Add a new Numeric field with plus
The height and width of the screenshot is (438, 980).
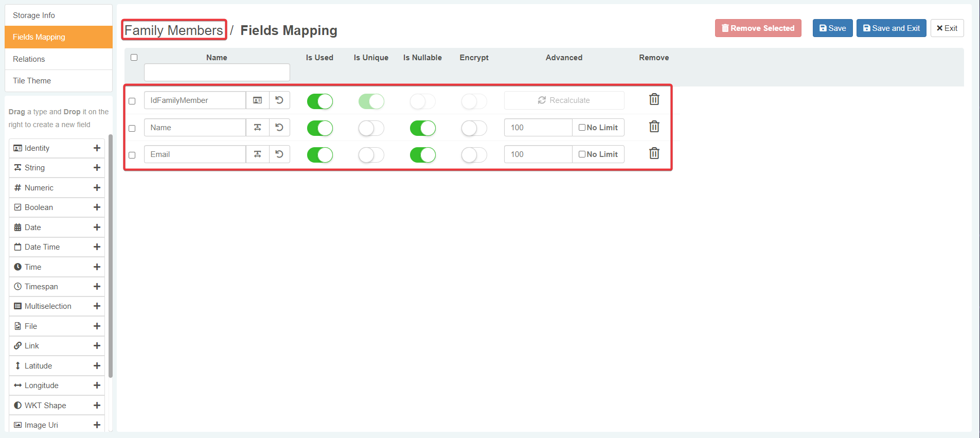pos(97,188)
